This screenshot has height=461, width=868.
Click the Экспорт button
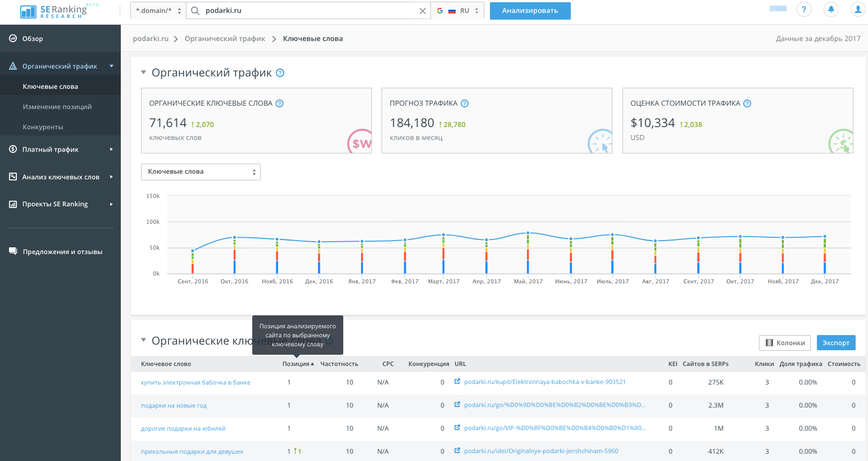coord(836,343)
